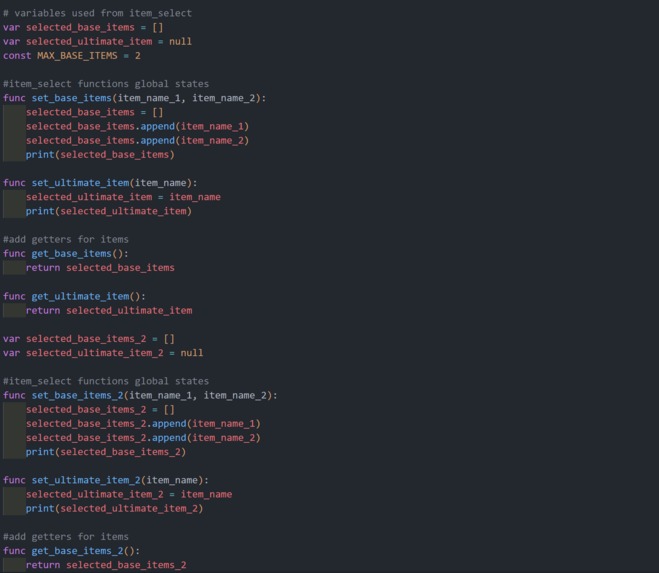The width and height of the screenshot is (659, 573).
Task: Click the 'func get_ultimate_item():' declaration
Action: [x=74, y=296]
